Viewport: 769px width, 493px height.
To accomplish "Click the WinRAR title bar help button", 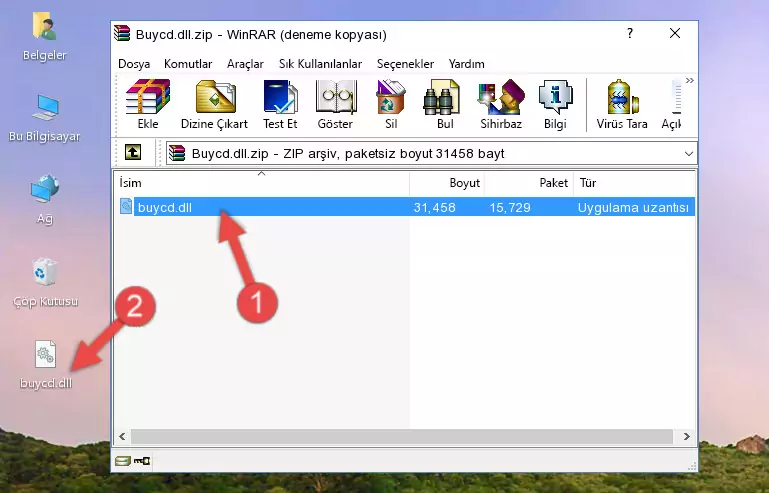I will (x=630, y=33).
